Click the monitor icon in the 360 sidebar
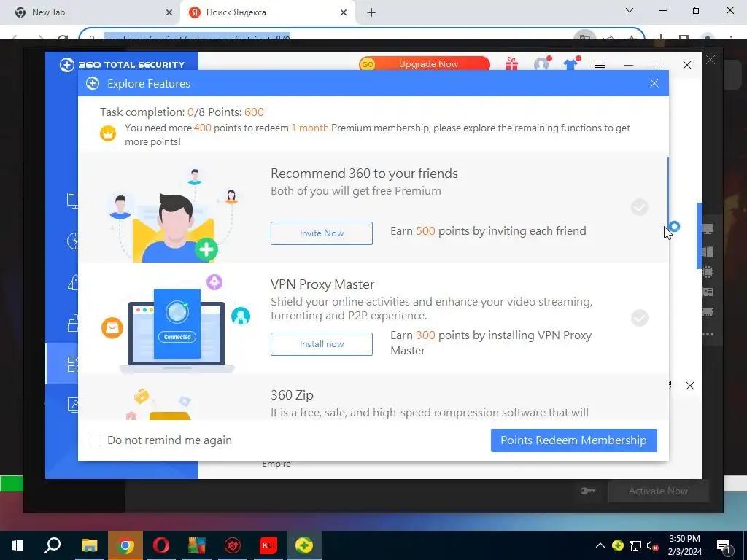 click(x=72, y=200)
